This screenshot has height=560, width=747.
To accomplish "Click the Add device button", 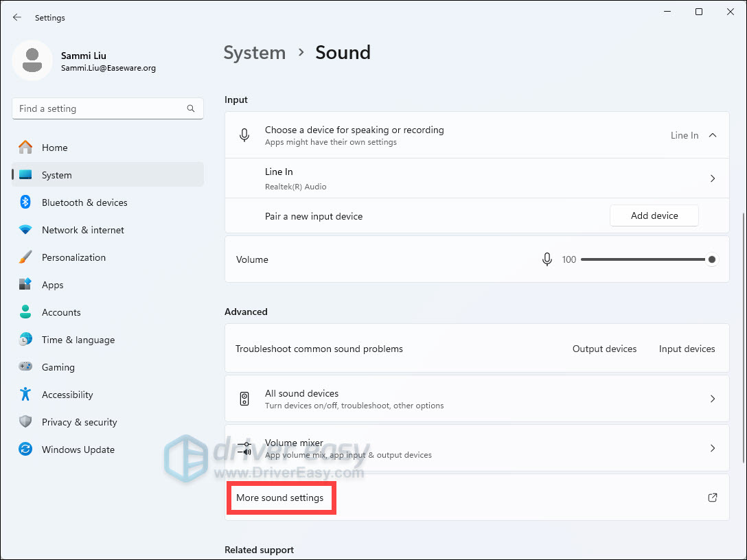I will click(654, 215).
